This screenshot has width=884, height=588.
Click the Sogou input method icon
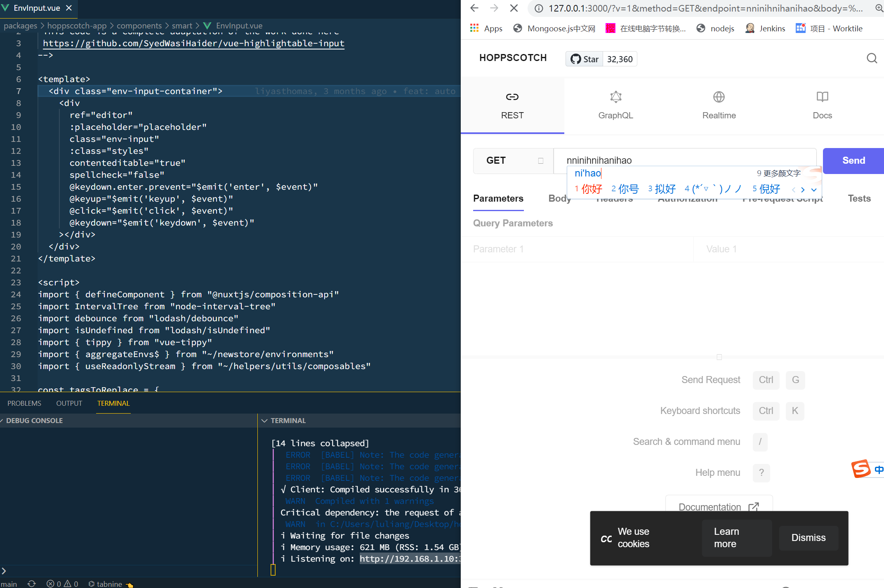point(861,469)
